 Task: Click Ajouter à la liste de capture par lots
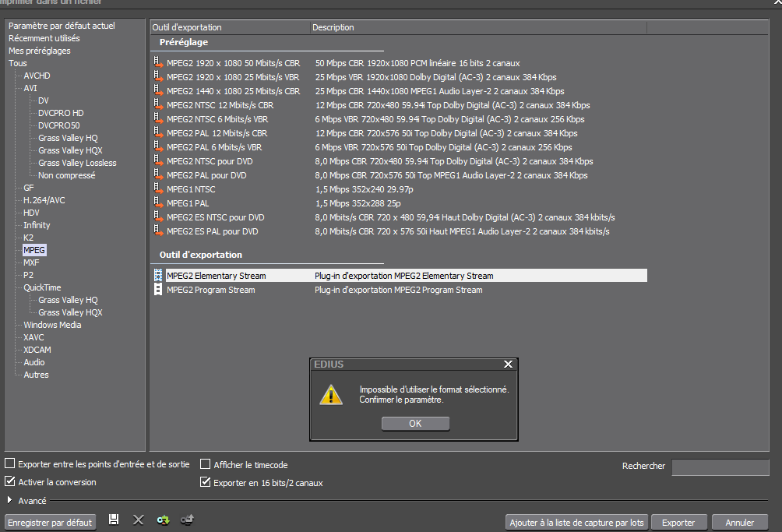click(576, 523)
